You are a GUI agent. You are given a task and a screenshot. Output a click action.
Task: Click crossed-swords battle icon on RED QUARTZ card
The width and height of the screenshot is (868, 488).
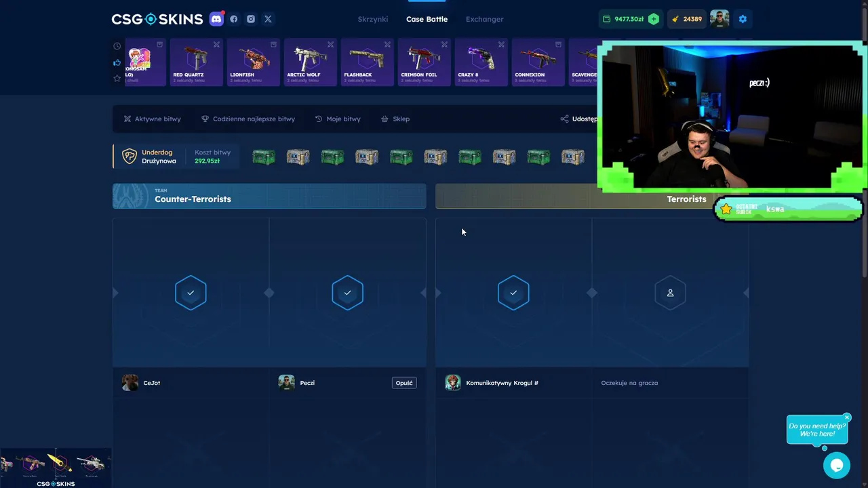pyautogui.click(x=216, y=45)
